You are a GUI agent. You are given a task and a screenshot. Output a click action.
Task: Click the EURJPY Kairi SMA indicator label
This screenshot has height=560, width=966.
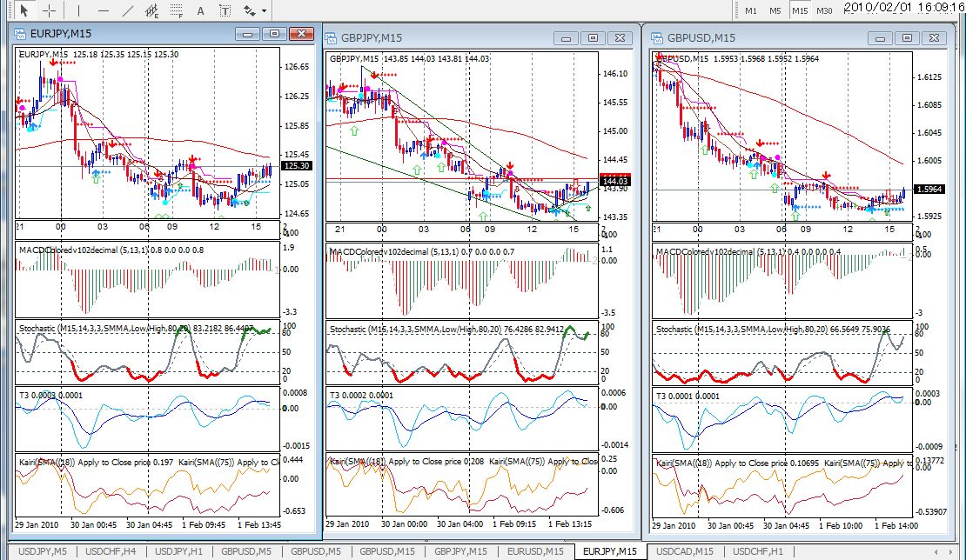coord(149,462)
